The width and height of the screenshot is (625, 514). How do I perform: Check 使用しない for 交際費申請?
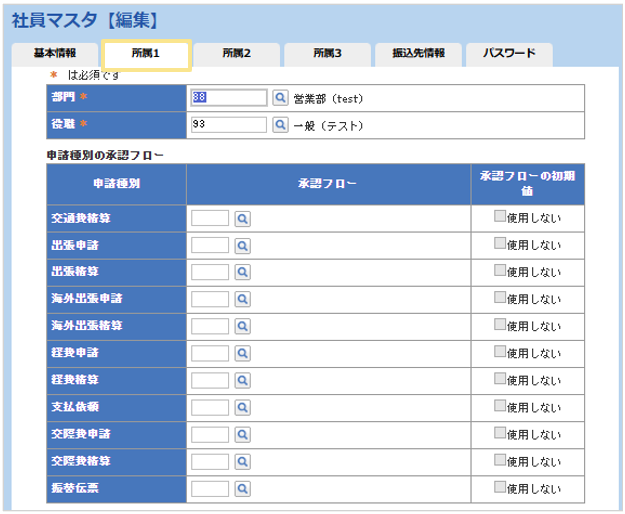click(500, 433)
